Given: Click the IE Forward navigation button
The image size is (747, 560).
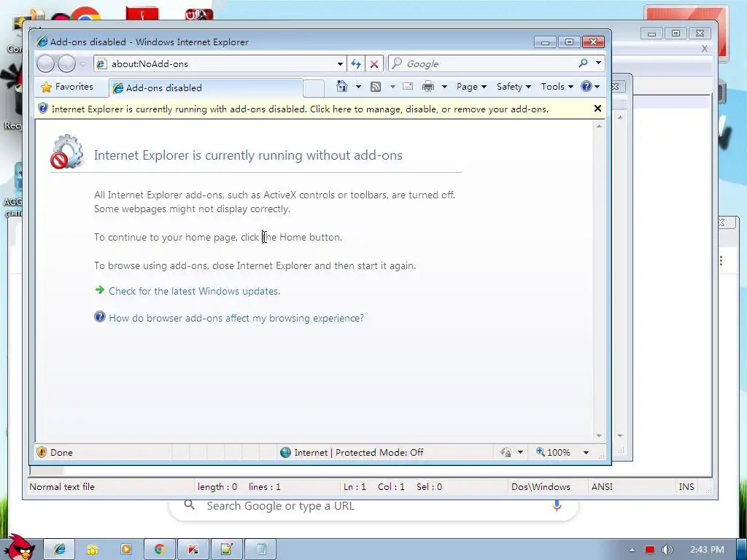Looking at the screenshot, I should pyautogui.click(x=66, y=64).
